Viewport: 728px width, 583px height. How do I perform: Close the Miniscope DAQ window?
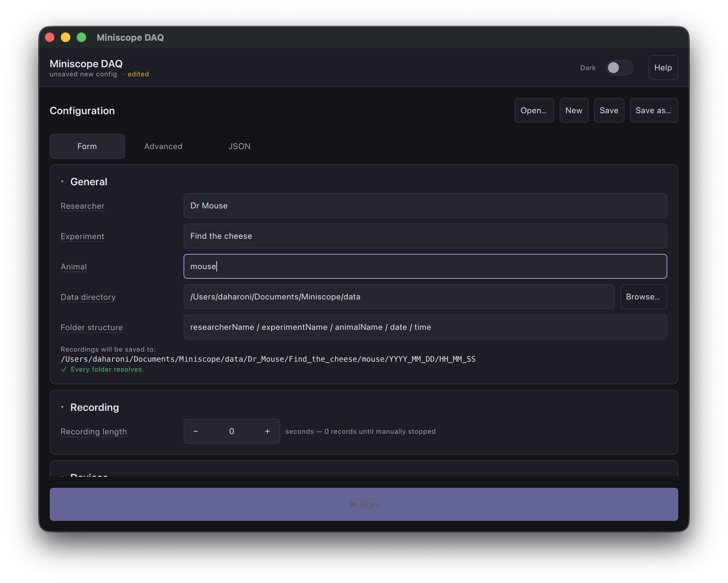(x=50, y=37)
